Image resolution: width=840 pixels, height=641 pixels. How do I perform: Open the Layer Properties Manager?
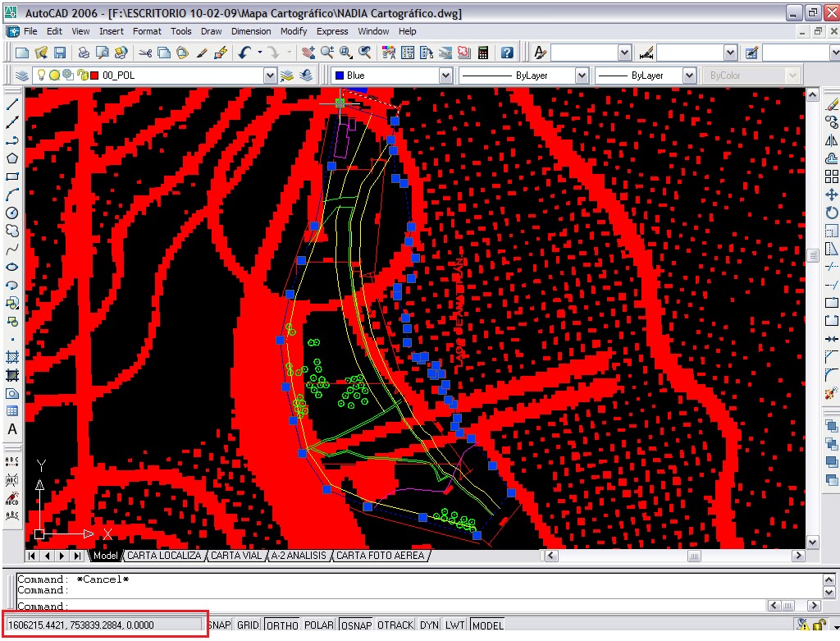[x=22, y=76]
